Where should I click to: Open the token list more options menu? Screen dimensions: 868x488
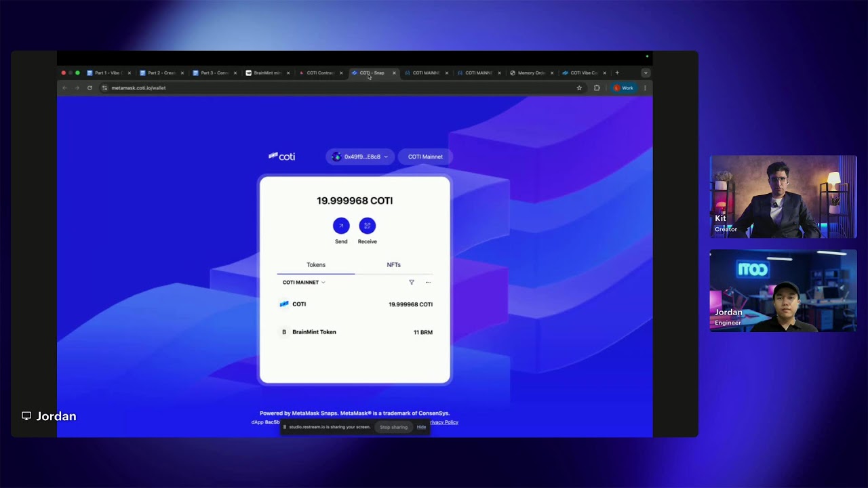tap(428, 283)
